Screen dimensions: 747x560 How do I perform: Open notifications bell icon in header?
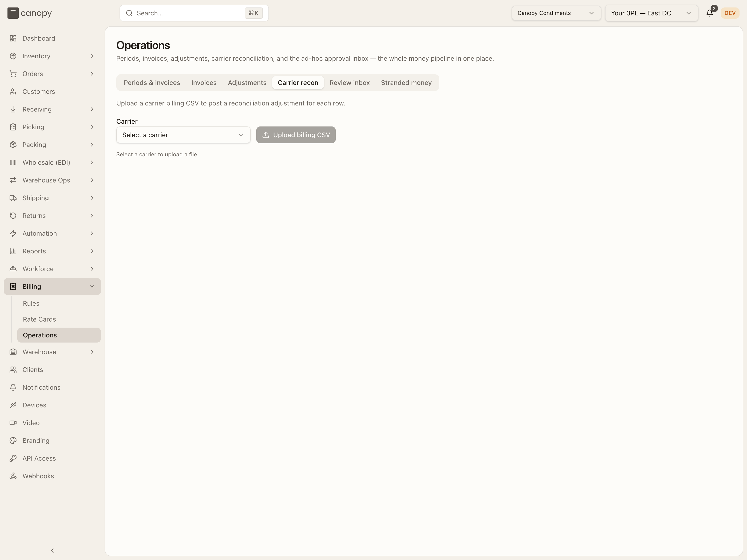(709, 13)
